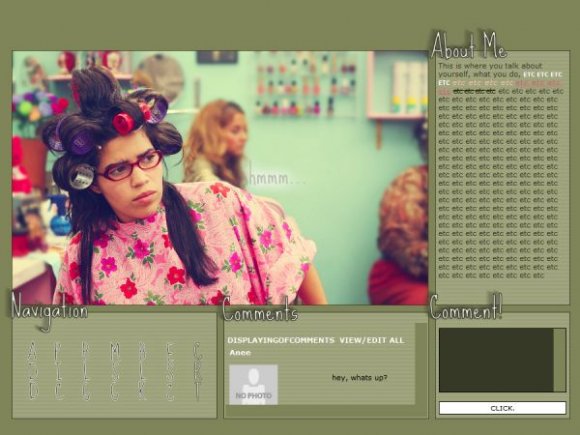The height and width of the screenshot is (435, 580).
Task: Click the comment text box scrollbar
Action: pyautogui.click(x=560, y=360)
